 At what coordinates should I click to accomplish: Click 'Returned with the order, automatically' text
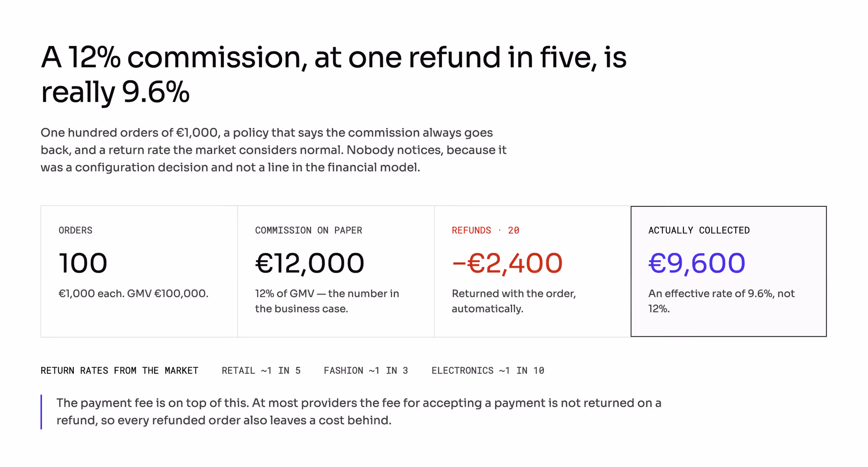(514, 301)
